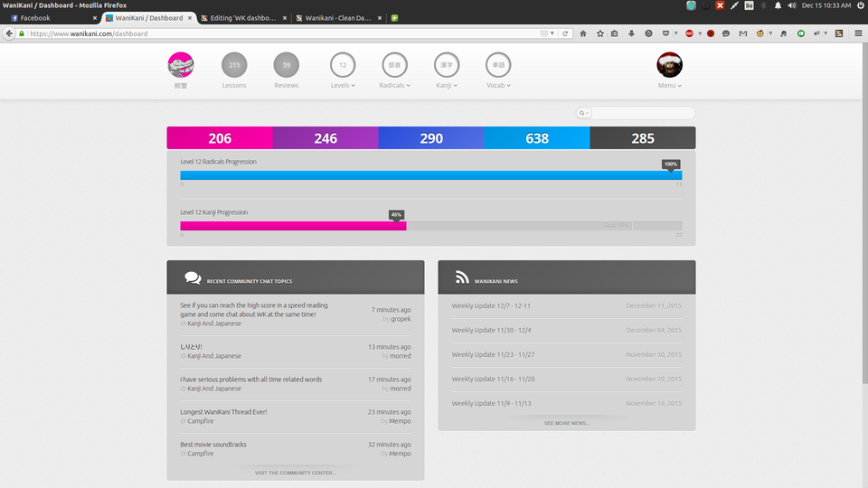The height and width of the screenshot is (488, 868).
Task: Open a new tab with the plus icon
Action: [394, 18]
